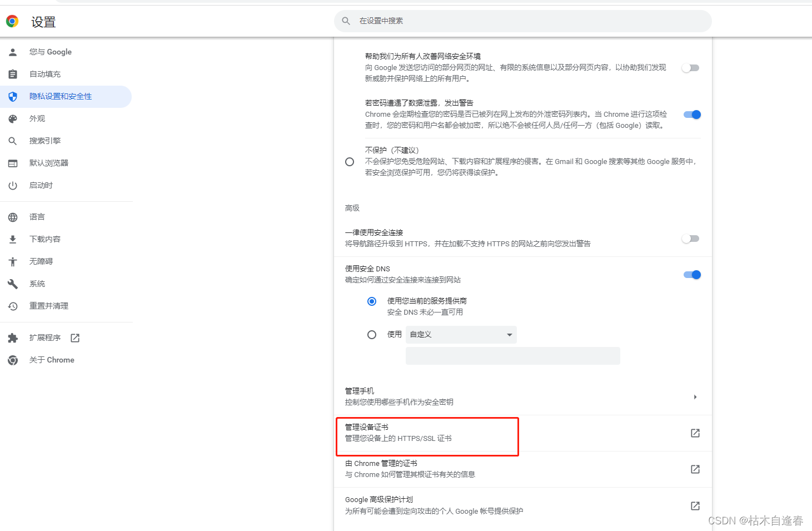The image size is (812, 531).
Task: Turn off the 使用安全 DNS switch
Action: click(692, 275)
